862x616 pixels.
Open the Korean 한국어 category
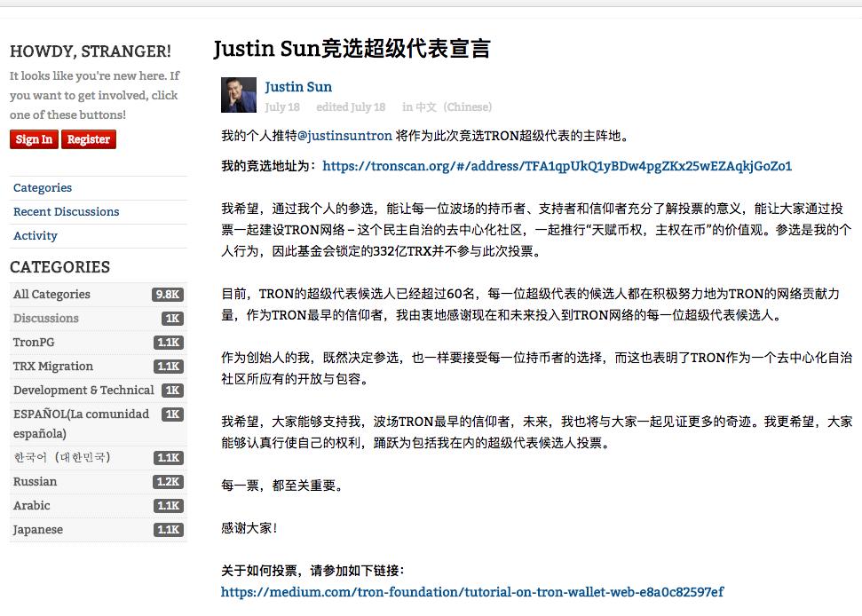(x=61, y=457)
